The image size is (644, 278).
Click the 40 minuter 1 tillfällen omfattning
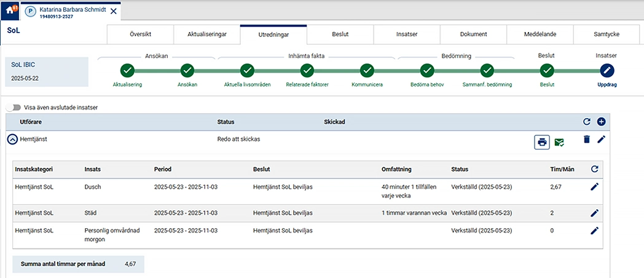coord(409,191)
